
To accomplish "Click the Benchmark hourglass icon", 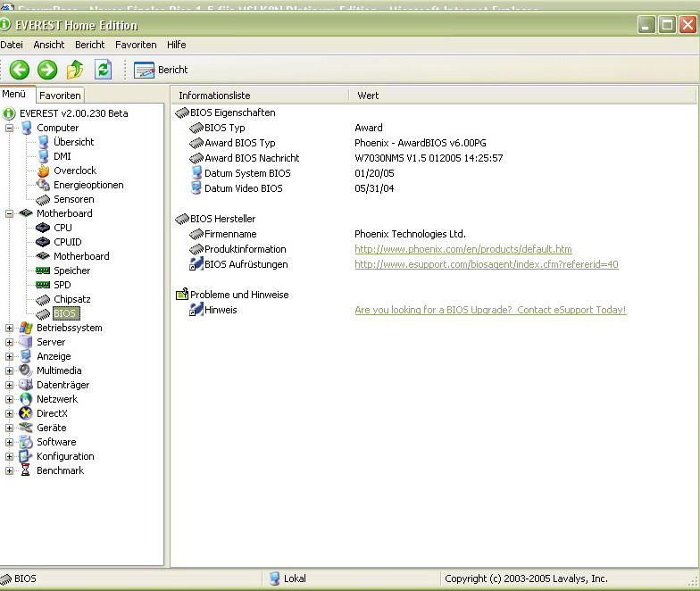I will tap(25, 470).
